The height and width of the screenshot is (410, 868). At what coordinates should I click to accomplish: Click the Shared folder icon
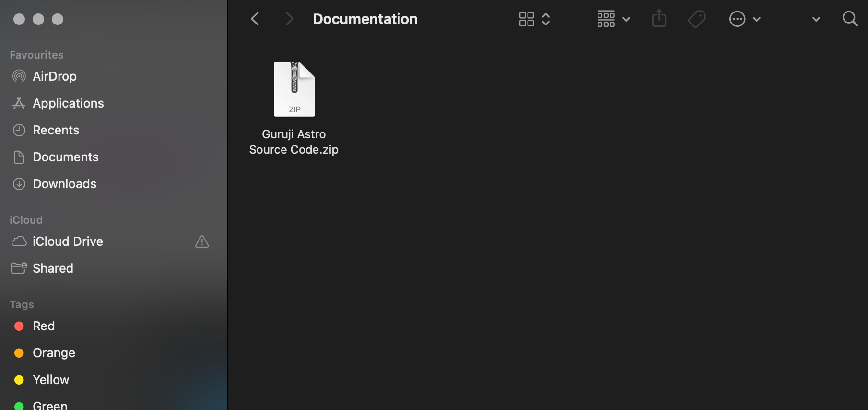pos(19,268)
